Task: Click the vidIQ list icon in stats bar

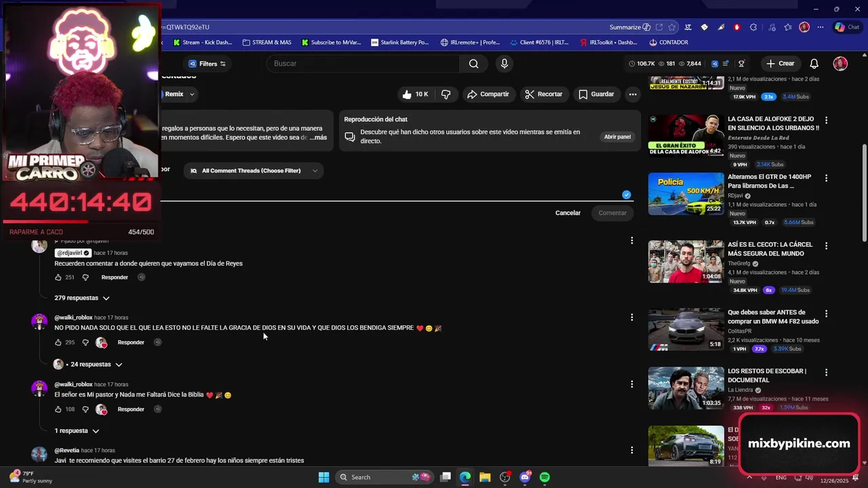Action: 726,64
